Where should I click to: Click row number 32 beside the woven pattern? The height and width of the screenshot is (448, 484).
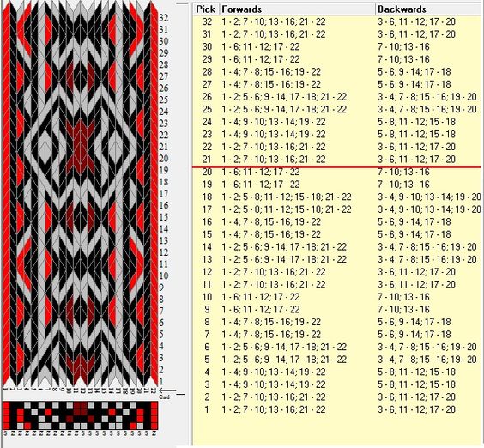(x=164, y=18)
